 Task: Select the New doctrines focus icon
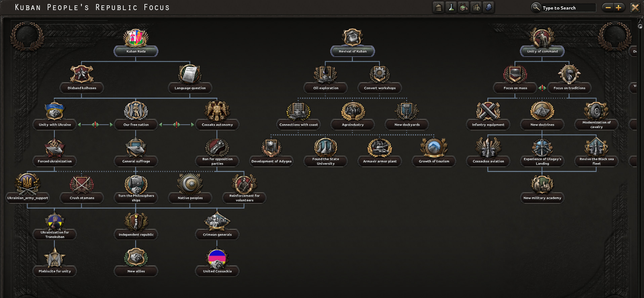pyautogui.click(x=542, y=111)
